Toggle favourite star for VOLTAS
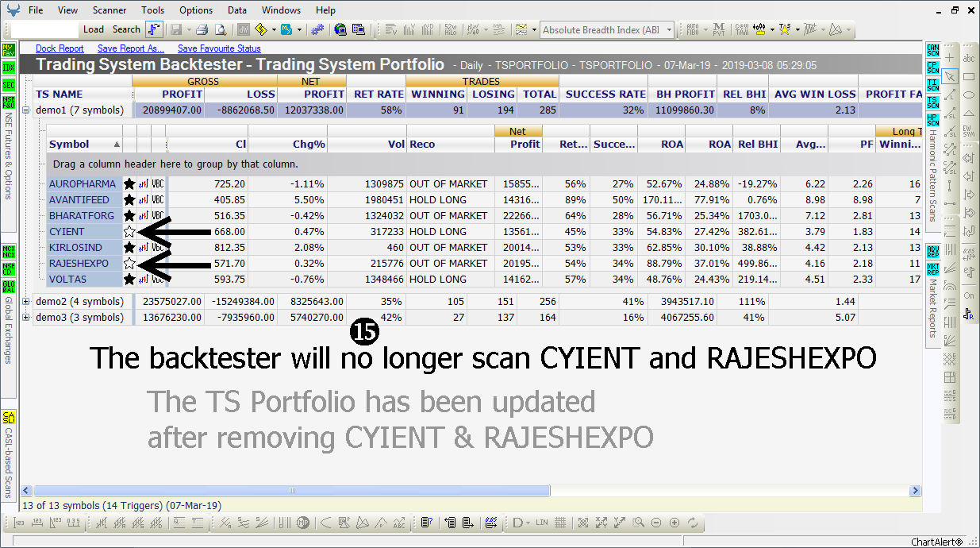 coord(129,279)
